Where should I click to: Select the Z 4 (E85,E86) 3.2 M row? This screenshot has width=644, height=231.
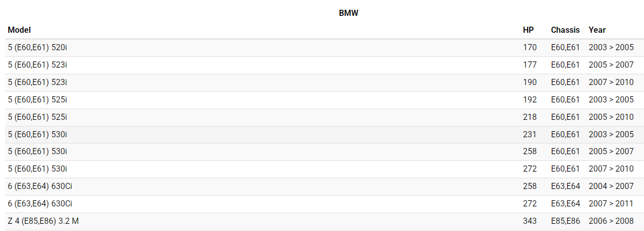tap(44, 221)
